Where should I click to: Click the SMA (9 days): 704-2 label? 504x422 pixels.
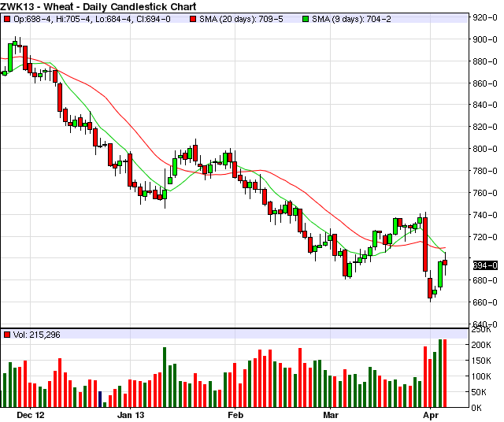tap(351, 19)
